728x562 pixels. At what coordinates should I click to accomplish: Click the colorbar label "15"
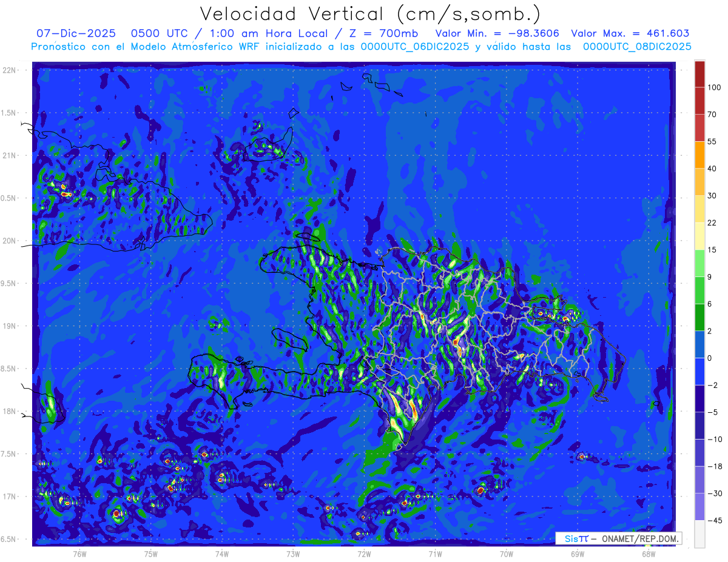click(712, 250)
